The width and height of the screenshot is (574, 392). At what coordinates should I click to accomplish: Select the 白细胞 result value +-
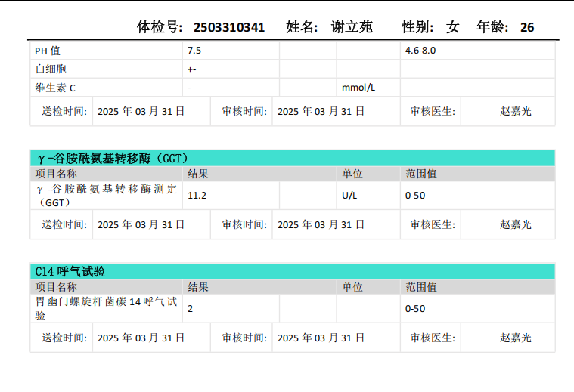point(192,69)
